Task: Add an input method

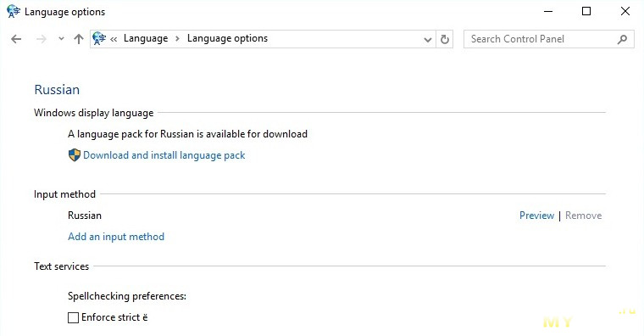Action: click(116, 237)
